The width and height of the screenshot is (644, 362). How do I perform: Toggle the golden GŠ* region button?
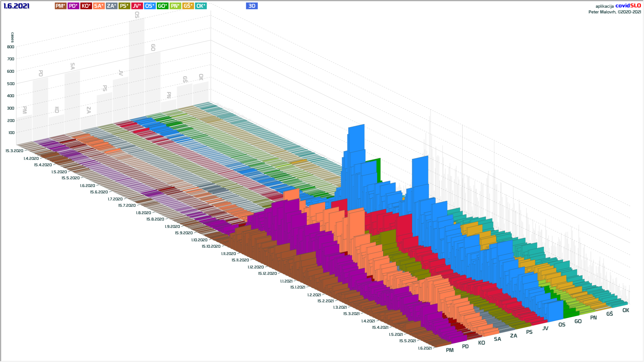[188, 6]
